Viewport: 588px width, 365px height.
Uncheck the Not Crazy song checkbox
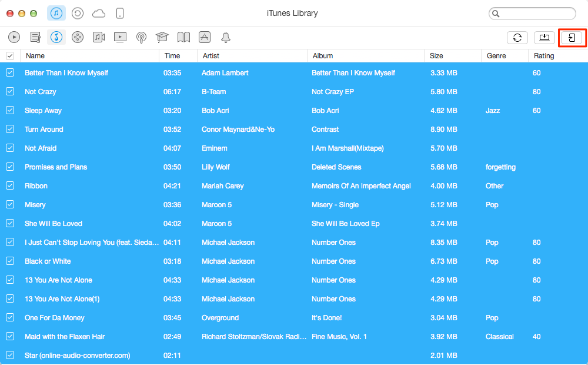click(10, 91)
